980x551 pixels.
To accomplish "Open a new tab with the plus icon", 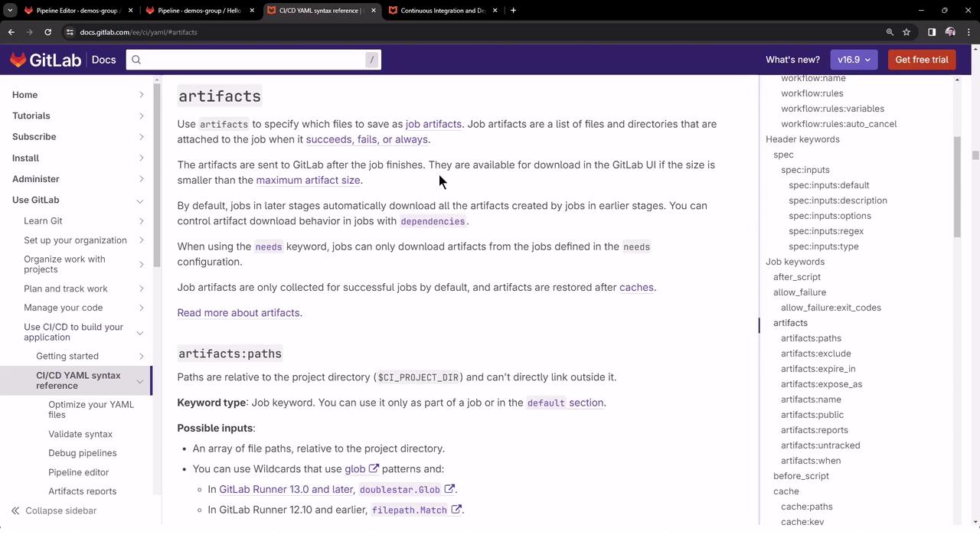I will click(513, 11).
